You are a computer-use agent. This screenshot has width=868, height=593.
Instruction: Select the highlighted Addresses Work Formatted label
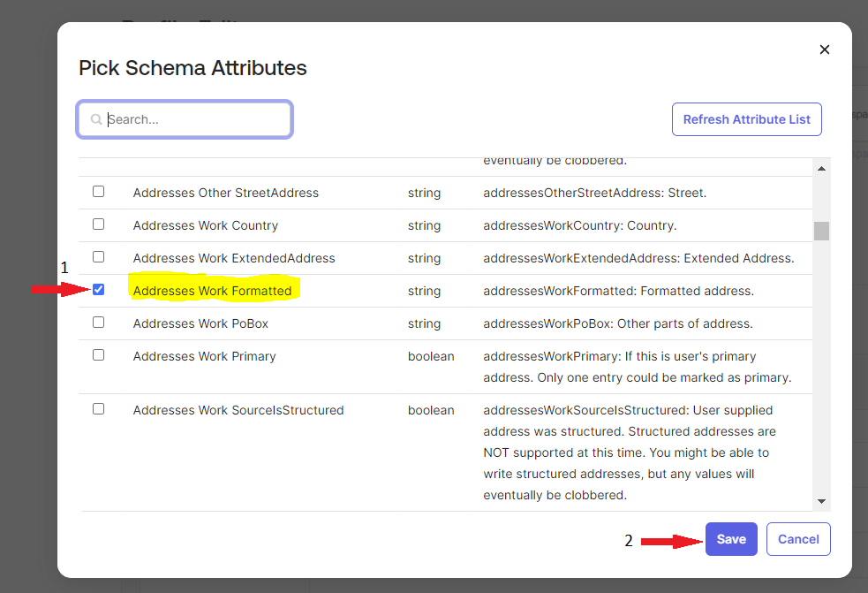pos(212,290)
